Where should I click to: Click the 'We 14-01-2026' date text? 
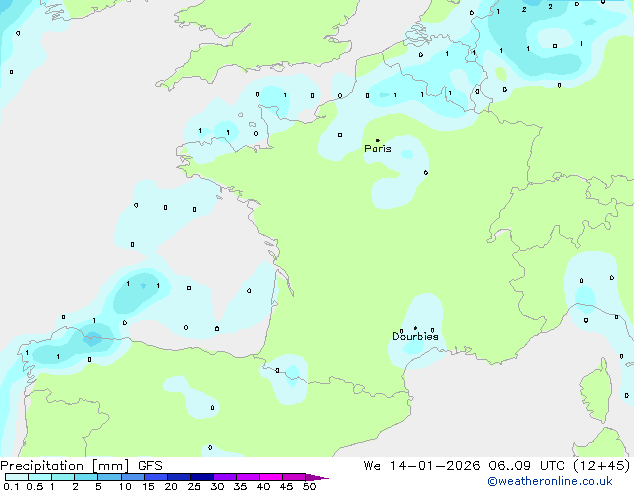[x=422, y=466]
